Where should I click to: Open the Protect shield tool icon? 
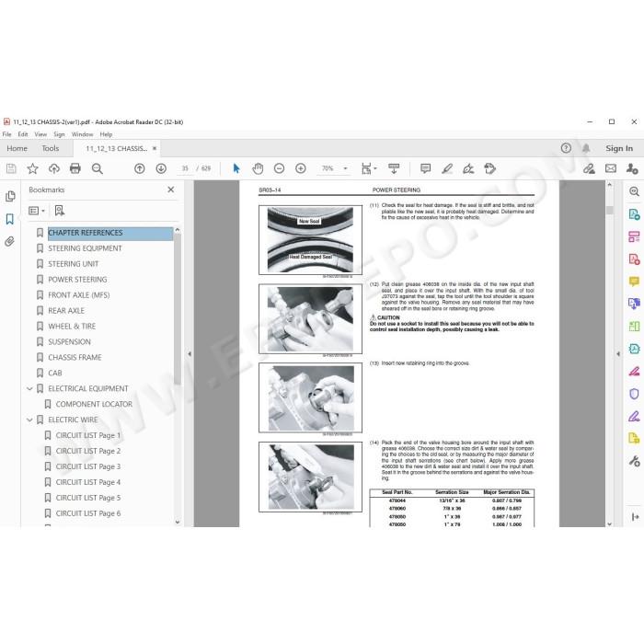click(x=634, y=394)
